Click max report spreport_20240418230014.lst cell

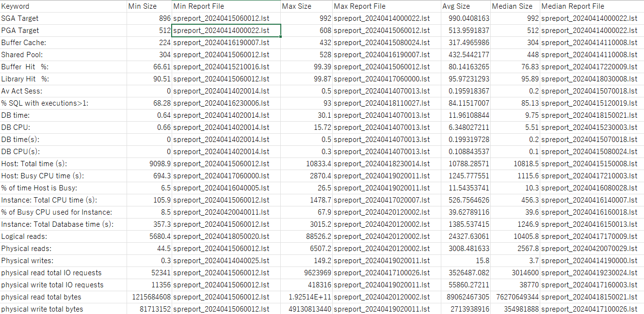click(x=387, y=164)
